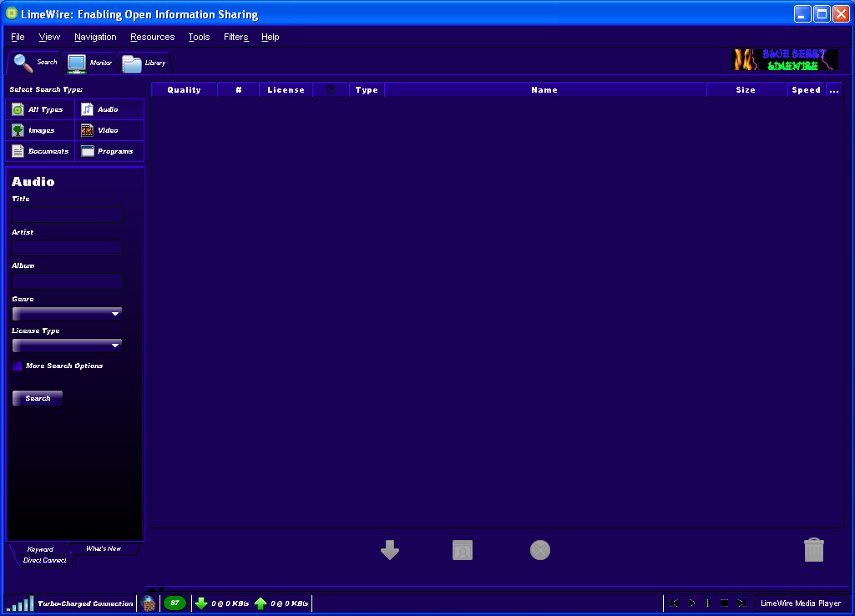This screenshot has height=616, width=855.
Task: Click the browse host icon below results
Action: point(463,550)
